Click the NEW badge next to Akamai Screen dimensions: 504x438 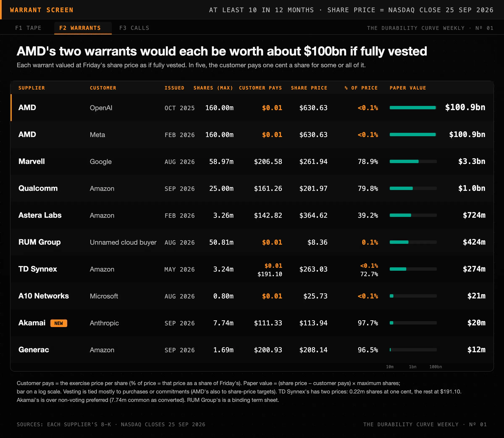click(x=59, y=323)
